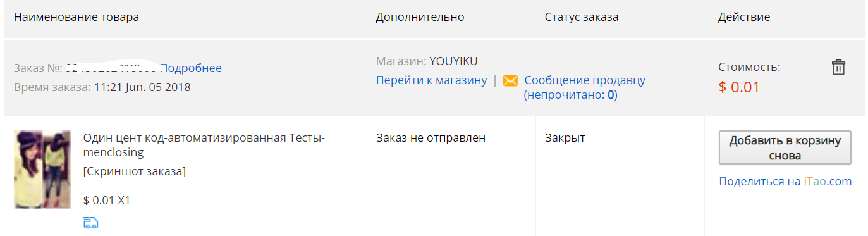Open the Сообщение продавцу link

pos(585,80)
